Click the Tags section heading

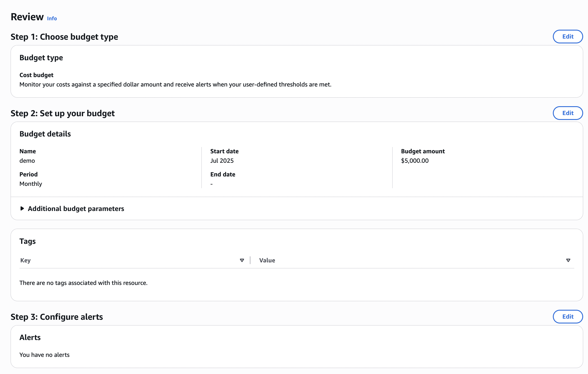27,241
